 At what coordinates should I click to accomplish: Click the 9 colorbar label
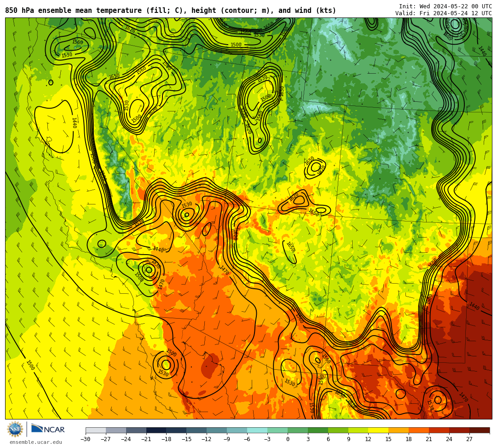pos(348,439)
